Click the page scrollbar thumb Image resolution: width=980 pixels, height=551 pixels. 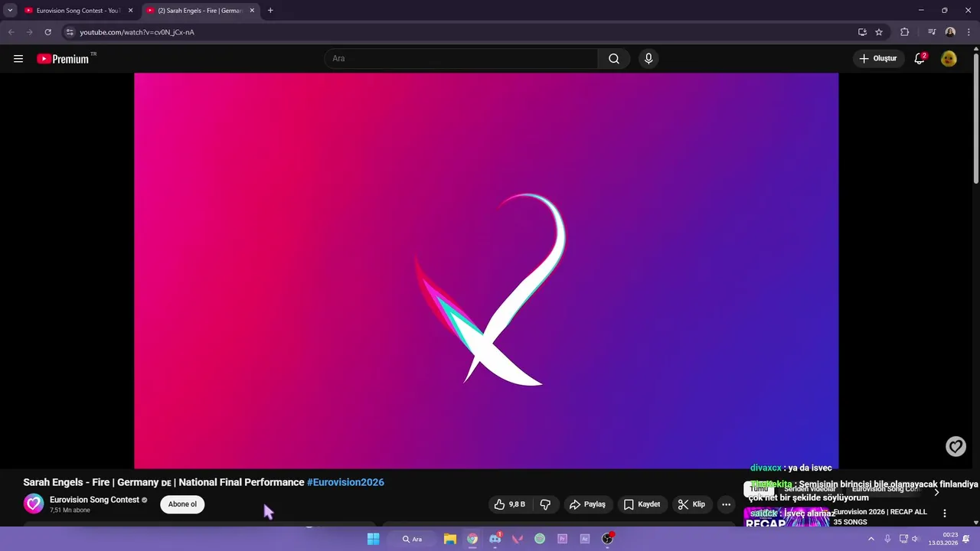(x=976, y=118)
